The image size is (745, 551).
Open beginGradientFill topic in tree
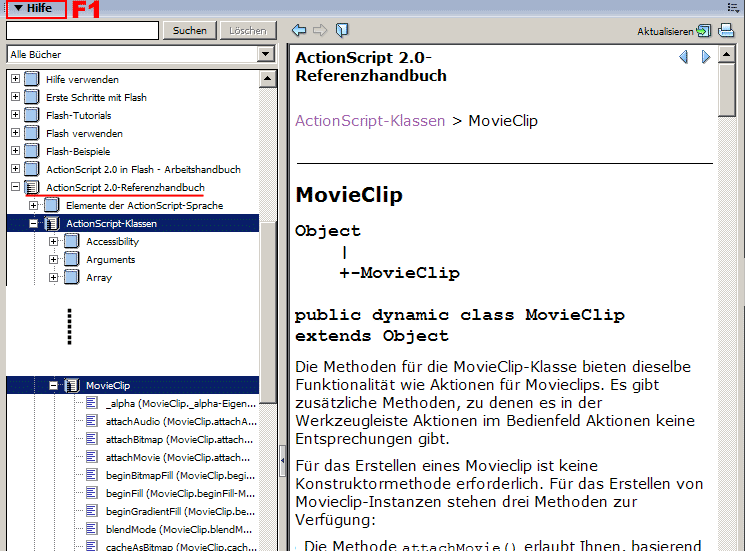[180, 512]
